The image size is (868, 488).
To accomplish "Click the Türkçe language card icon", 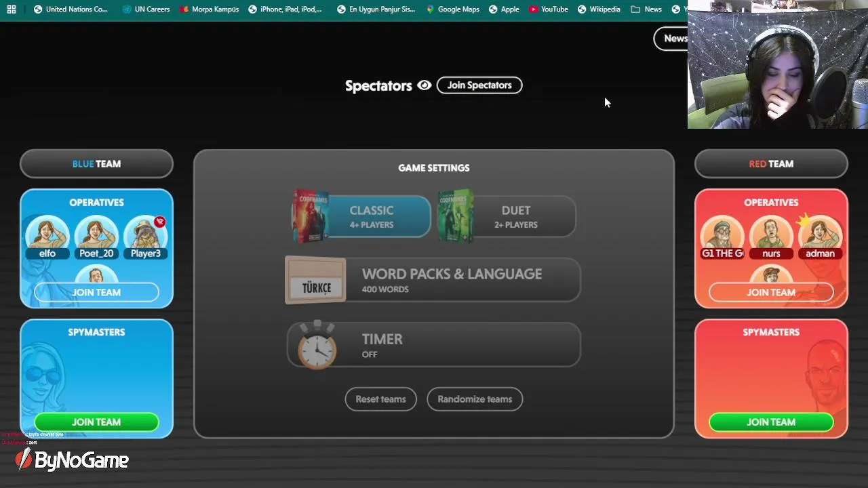I will 315,281.
